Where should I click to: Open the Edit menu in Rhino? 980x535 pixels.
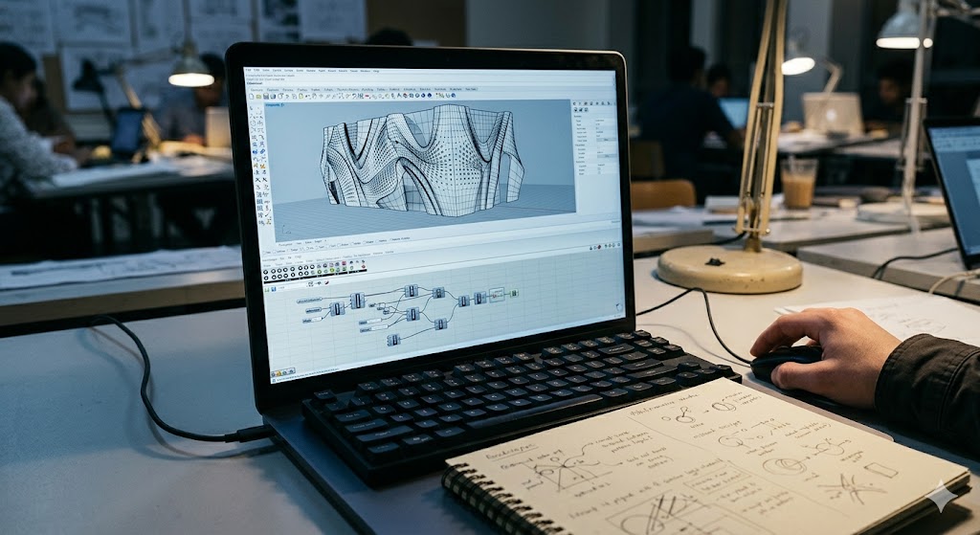coord(256,70)
